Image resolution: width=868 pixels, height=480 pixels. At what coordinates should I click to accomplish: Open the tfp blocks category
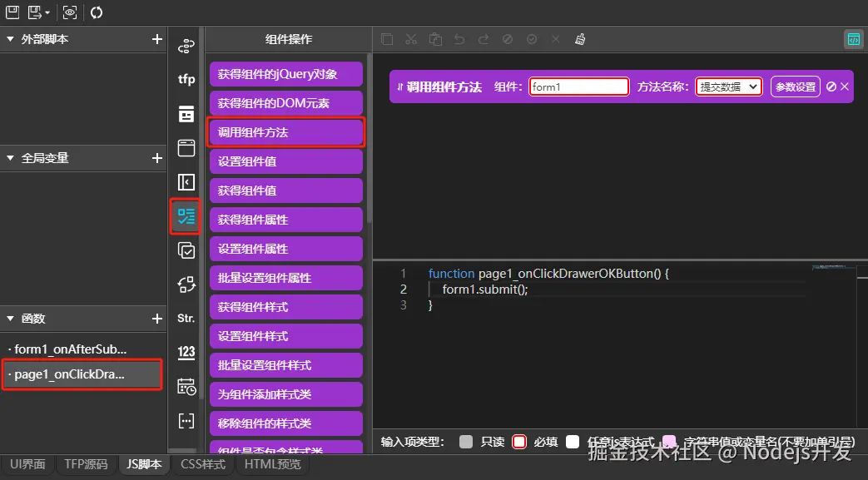[x=186, y=79]
